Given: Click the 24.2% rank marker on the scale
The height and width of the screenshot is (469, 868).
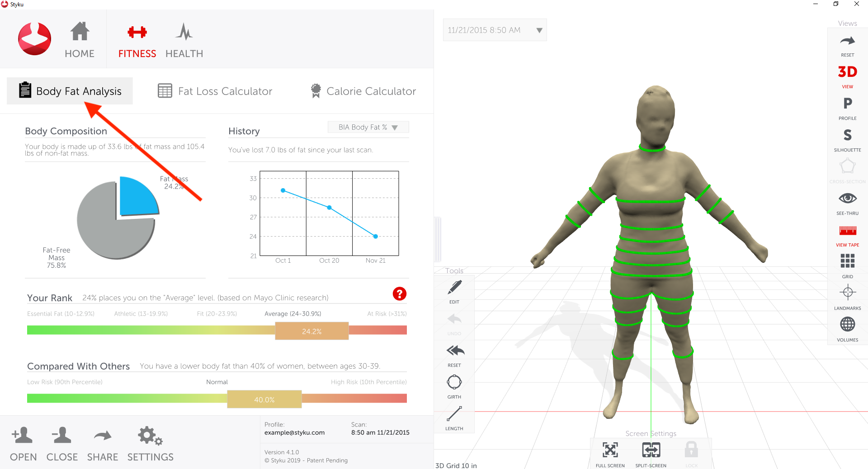Looking at the screenshot, I should tap(311, 331).
